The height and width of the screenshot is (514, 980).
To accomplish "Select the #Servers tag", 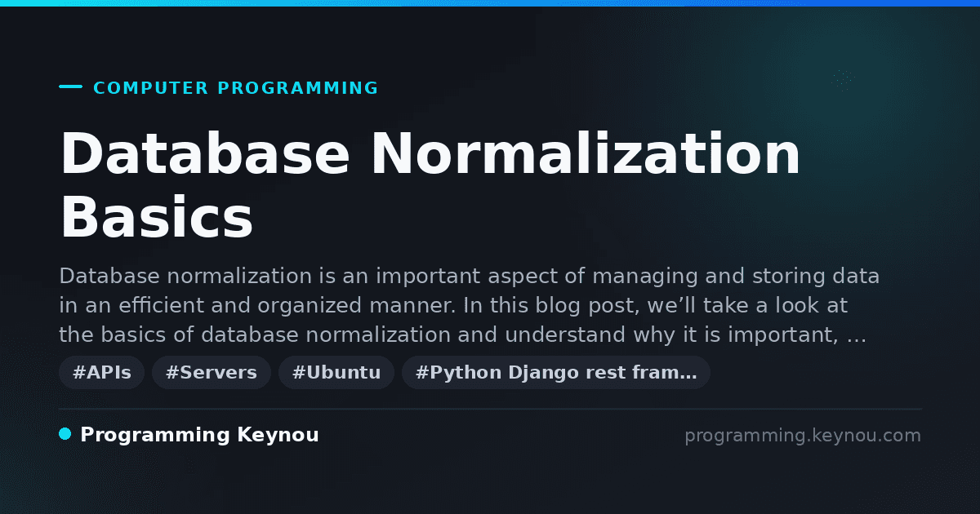I will click(212, 373).
